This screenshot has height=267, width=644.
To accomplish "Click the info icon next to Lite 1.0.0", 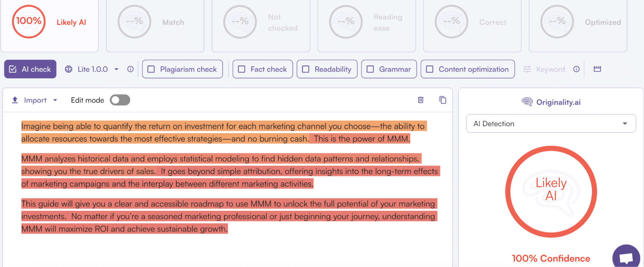I will pyautogui.click(x=130, y=69).
